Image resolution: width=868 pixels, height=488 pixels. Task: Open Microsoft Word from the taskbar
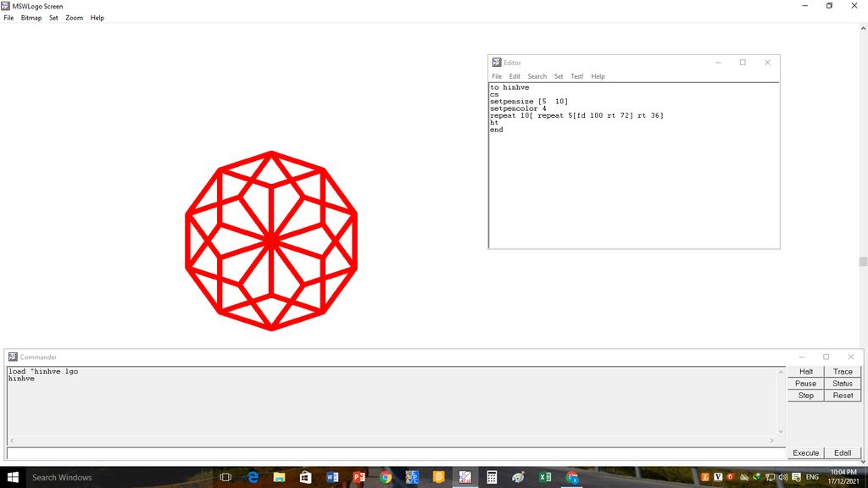pos(332,477)
